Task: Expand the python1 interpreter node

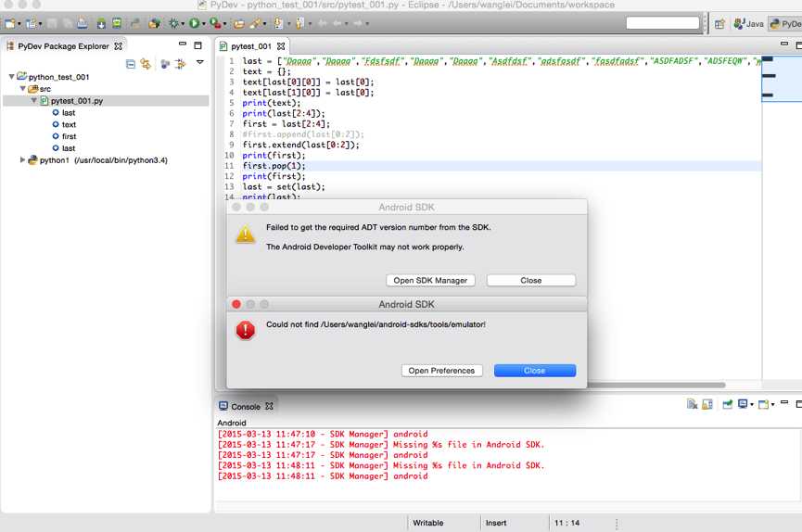Action: 22,159
